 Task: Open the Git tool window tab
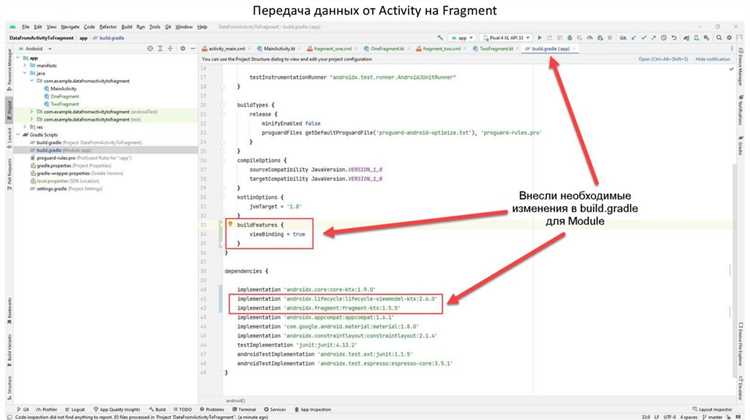pyautogui.click(x=23, y=410)
